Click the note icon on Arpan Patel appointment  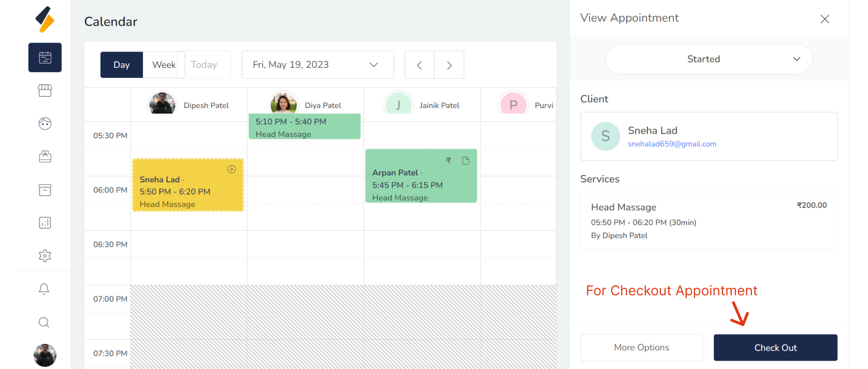pos(466,161)
